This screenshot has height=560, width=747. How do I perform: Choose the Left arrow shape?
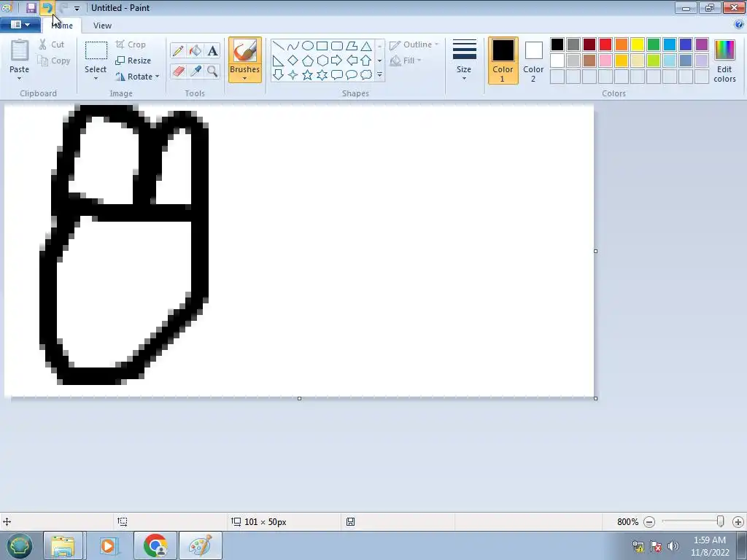pyautogui.click(x=352, y=61)
